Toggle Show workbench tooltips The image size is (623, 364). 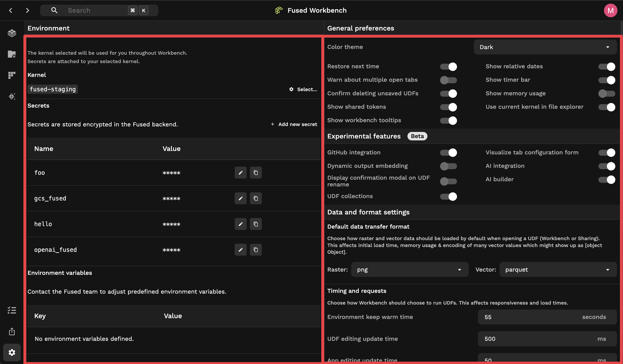448,121
